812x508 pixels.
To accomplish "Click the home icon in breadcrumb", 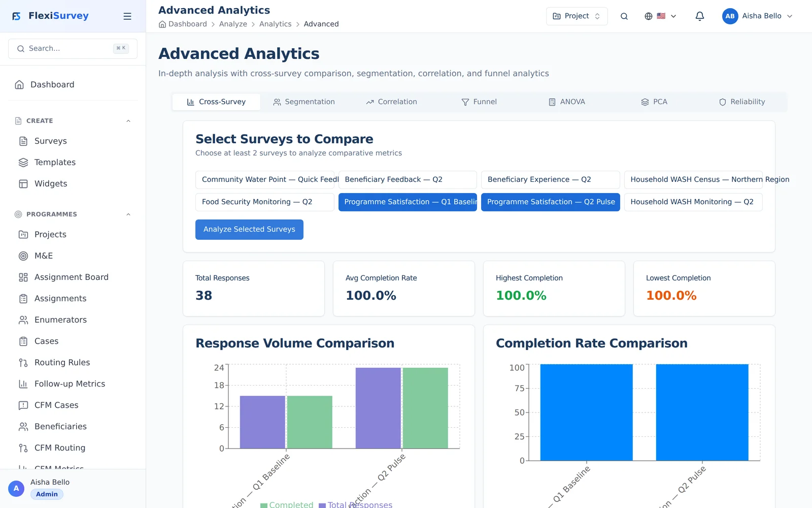I will point(162,24).
